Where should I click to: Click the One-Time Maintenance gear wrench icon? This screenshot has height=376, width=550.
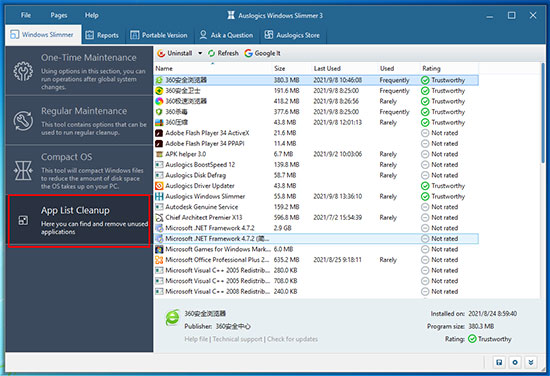[23, 71]
